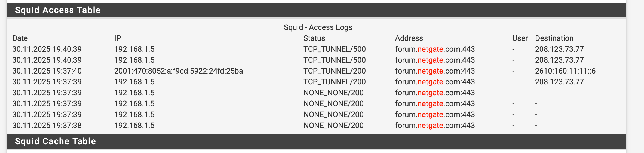
Task: Click the Destination column header
Action: 554,38
